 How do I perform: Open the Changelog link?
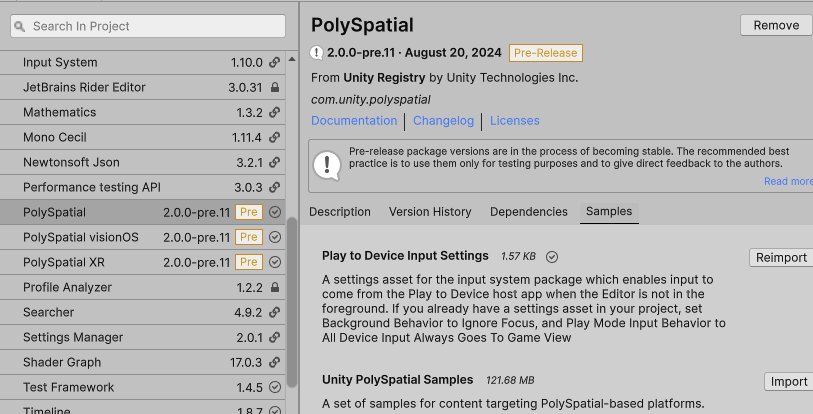[443, 120]
